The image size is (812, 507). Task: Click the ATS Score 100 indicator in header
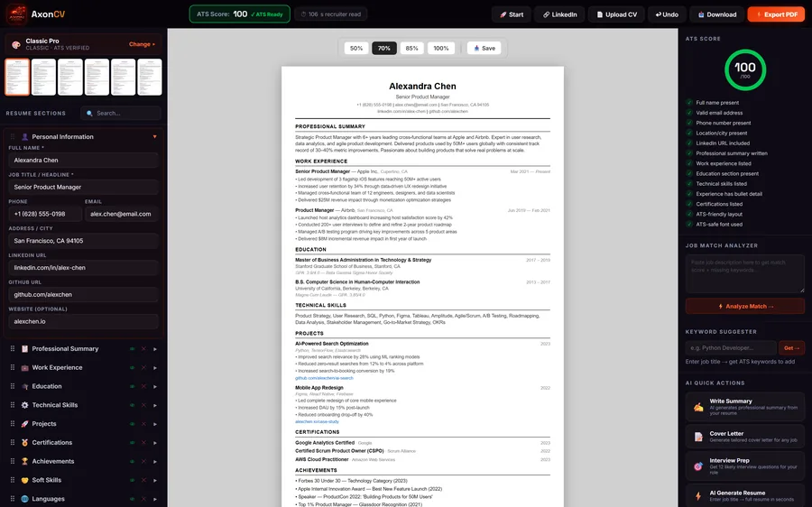pos(240,14)
